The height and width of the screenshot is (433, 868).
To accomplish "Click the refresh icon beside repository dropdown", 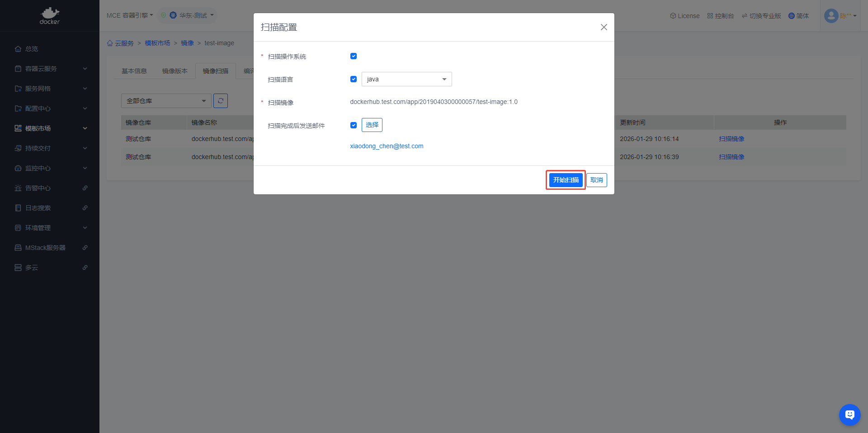I will coord(221,101).
